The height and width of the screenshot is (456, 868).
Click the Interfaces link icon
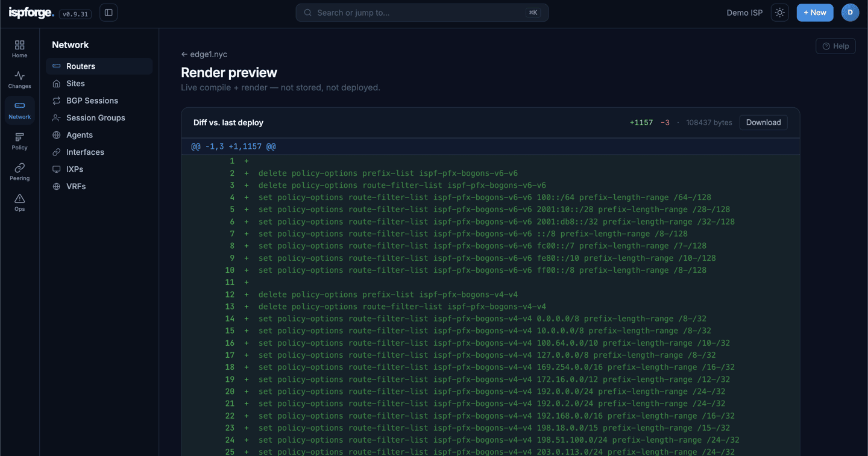point(57,152)
